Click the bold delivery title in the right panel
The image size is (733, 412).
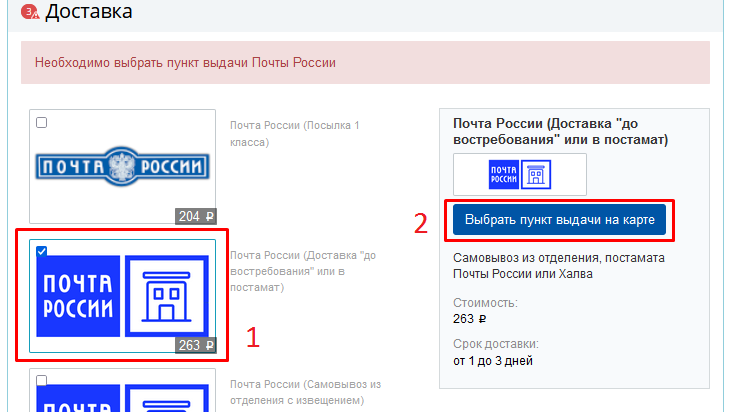pos(559,131)
